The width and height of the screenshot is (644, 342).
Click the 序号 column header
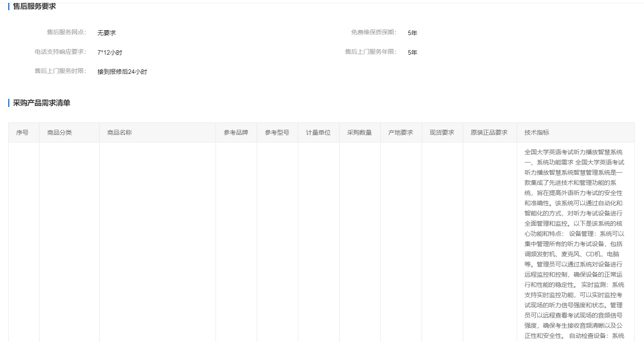22,132
